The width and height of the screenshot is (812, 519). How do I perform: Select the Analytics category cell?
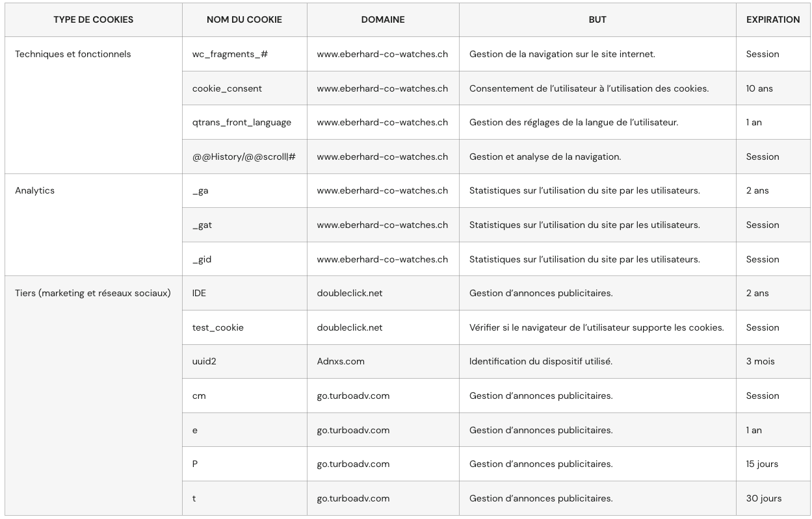click(x=34, y=190)
